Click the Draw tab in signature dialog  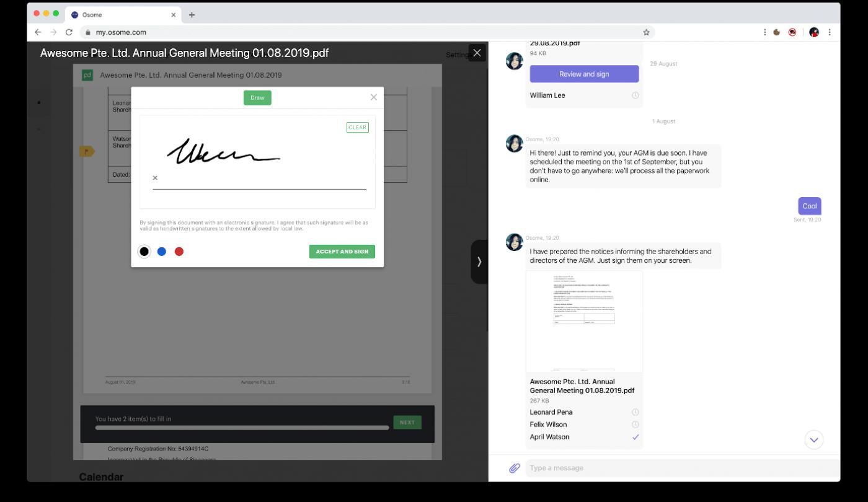[x=257, y=98]
